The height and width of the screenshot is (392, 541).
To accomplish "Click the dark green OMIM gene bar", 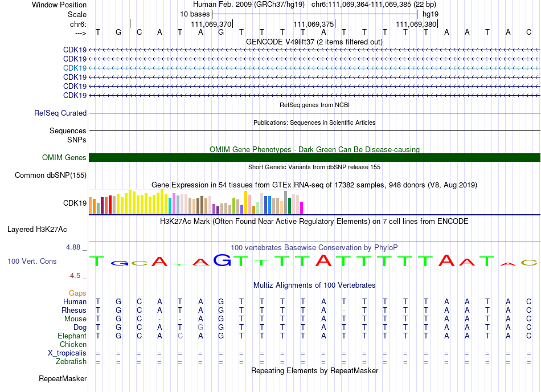I will (x=314, y=157).
